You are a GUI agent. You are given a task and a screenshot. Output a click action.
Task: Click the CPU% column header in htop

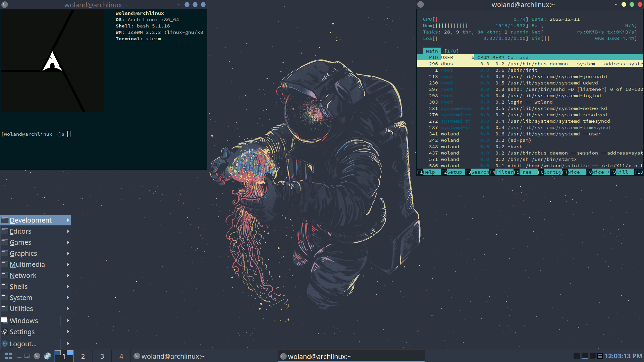pyautogui.click(x=483, y=57)
